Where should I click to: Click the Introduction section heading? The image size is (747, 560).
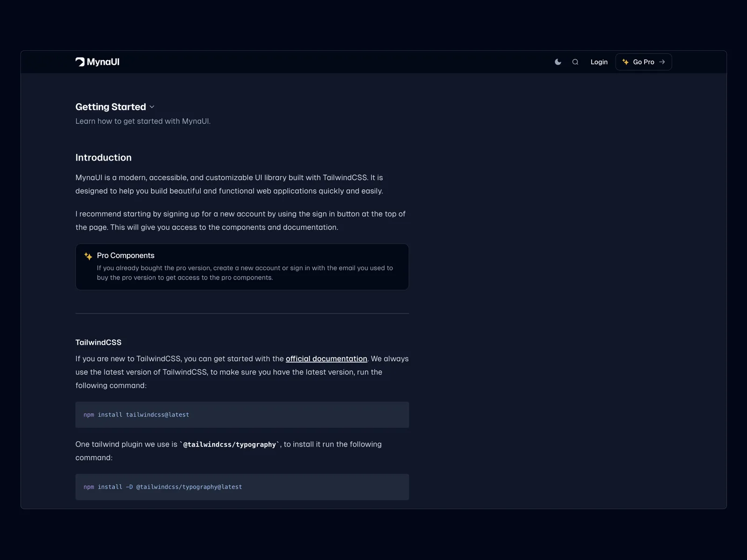(x=104, y=158)
